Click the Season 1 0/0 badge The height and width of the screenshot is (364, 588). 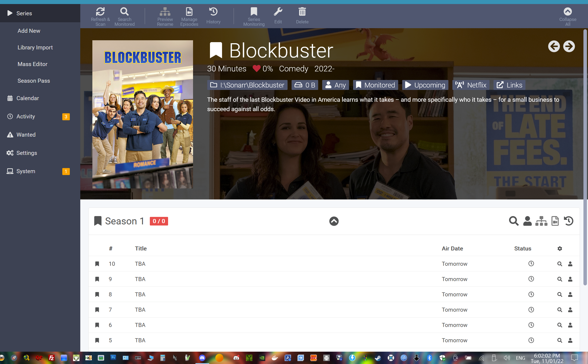click(159, 221)
